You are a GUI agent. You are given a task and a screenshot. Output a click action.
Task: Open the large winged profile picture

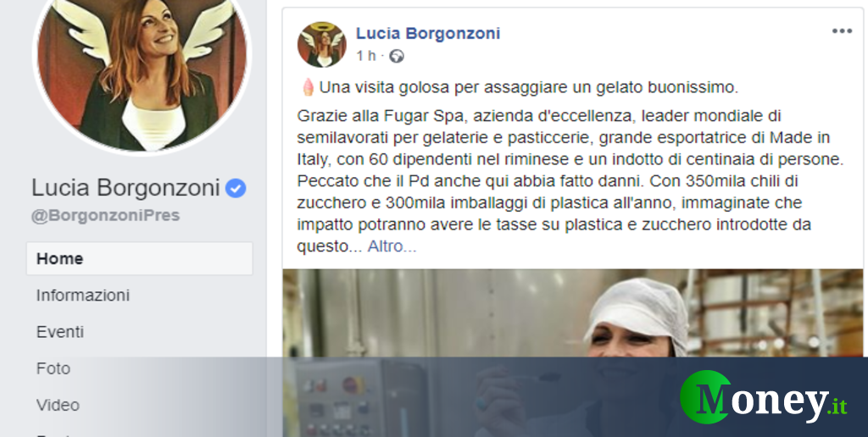[x=142, y=72]
